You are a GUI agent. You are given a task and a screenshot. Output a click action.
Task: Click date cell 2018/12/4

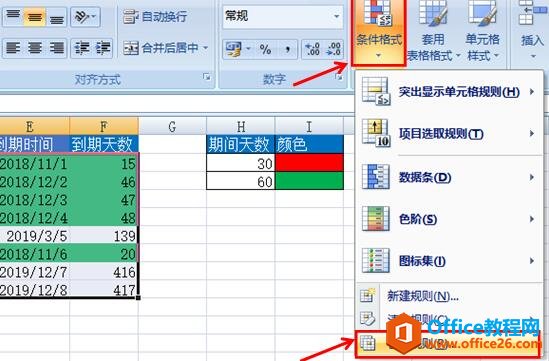coord(34,217)
